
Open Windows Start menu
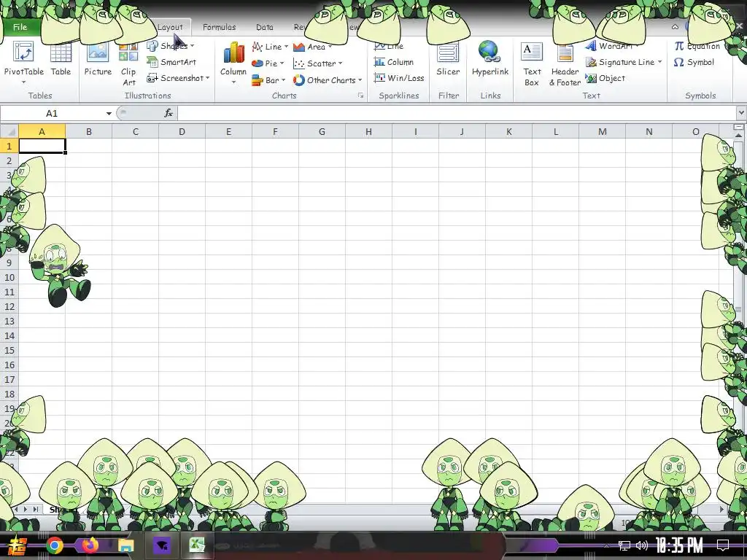click(x=18, y=545)
